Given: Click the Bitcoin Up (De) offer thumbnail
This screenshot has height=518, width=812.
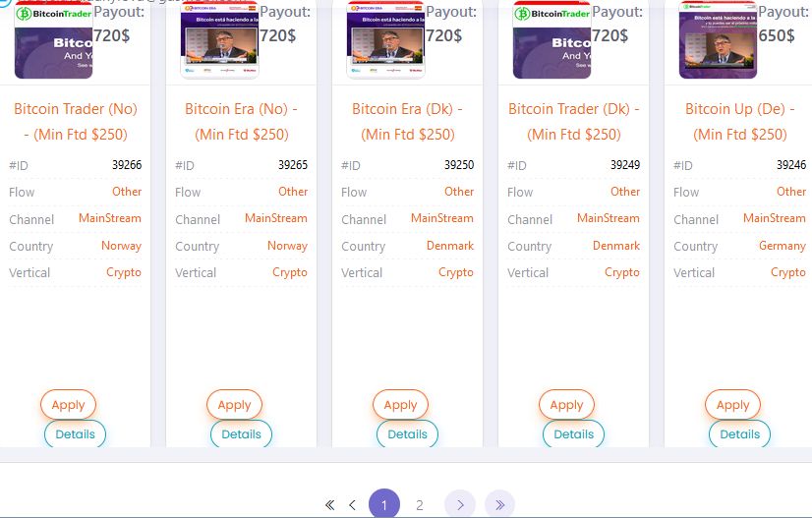Looking at the screenshot, I should [x=718, y=39].
